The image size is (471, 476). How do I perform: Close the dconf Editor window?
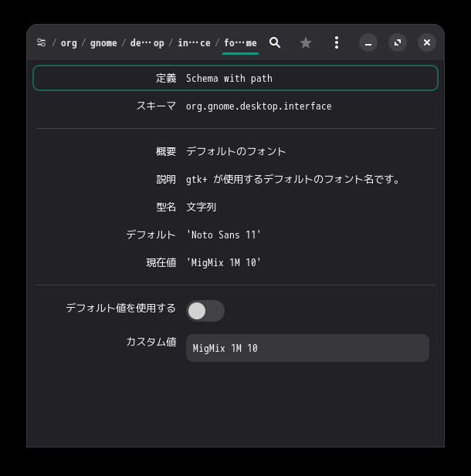(427, 43)
